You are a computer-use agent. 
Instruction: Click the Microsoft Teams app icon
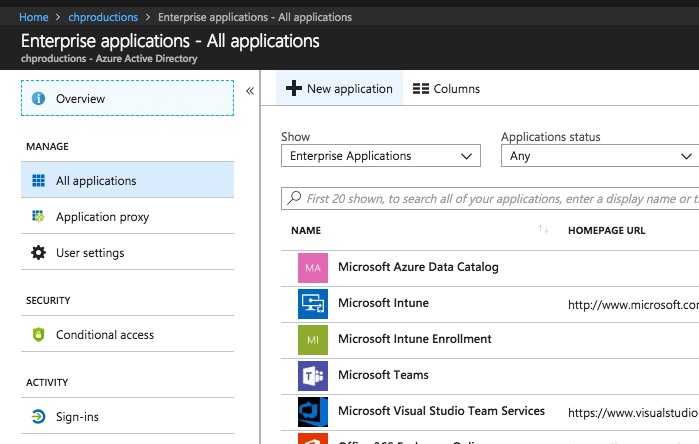pos(313,376)
